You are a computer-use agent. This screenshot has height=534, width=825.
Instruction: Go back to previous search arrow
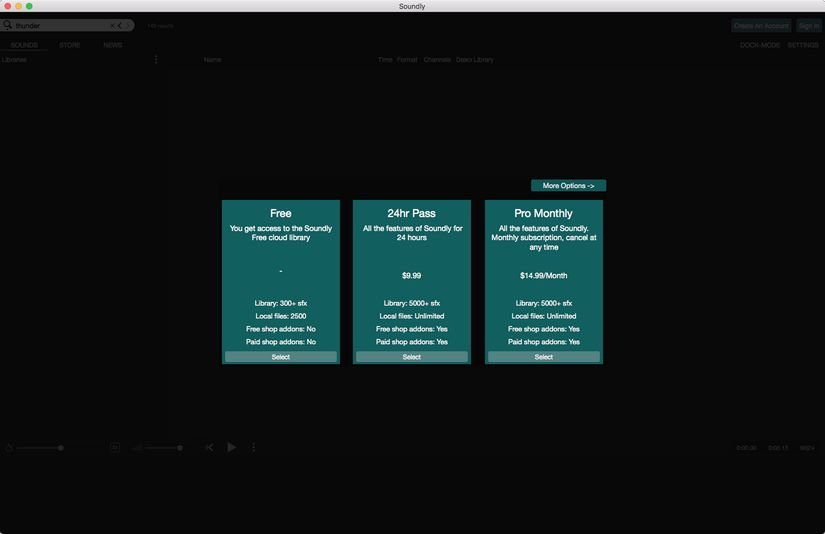click(x=120, y=26)
